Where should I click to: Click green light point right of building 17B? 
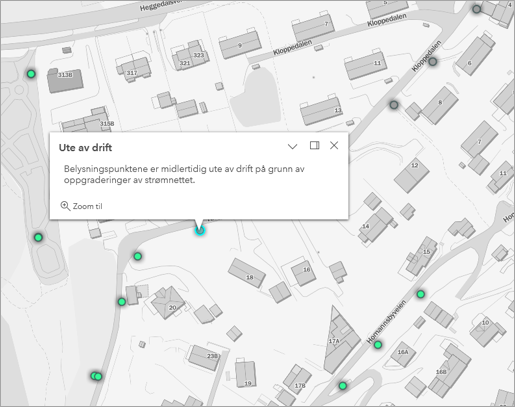[343, 386]
